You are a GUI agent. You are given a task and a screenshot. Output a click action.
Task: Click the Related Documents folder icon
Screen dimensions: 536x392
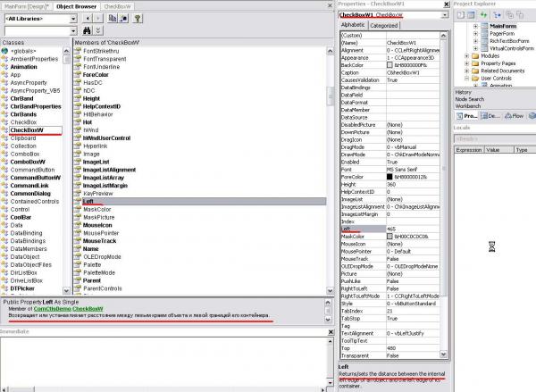pyautogui.click(x=475, y=71)
